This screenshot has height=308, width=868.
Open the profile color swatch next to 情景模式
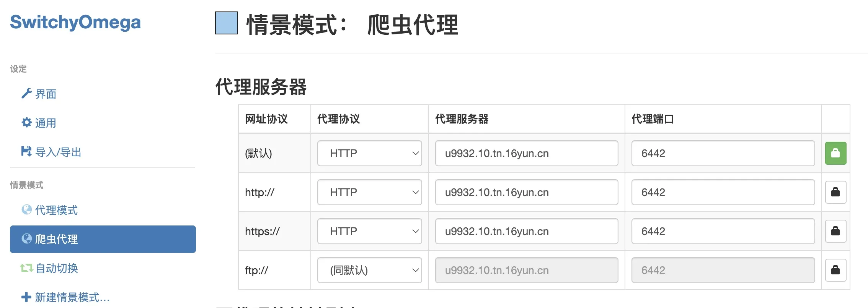click(x=227, y=23)
